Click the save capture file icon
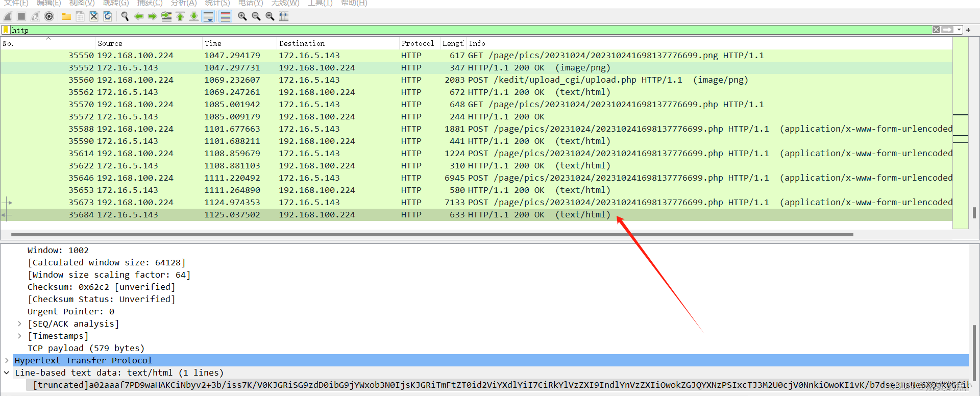The image size is (980, 396). pyautogui.click(x=80, y=16)
